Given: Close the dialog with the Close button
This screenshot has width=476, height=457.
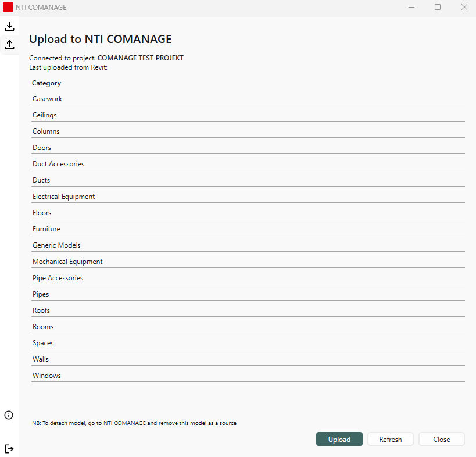Looking at the screenshot, I should tap(441, 440).
